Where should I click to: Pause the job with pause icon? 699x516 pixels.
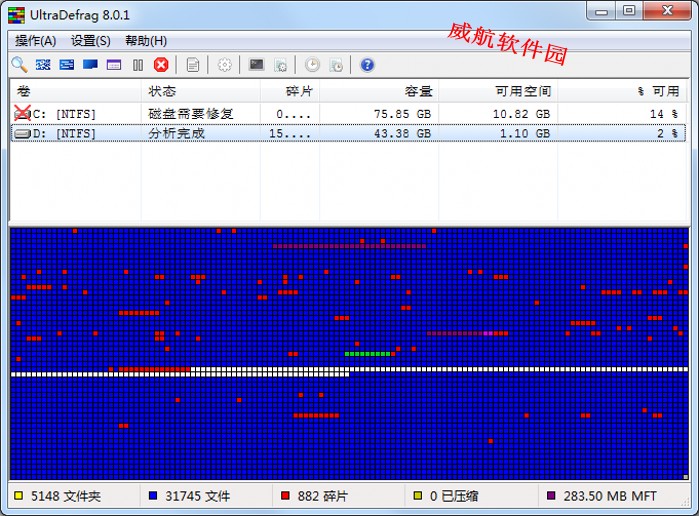tap(138, 65)
